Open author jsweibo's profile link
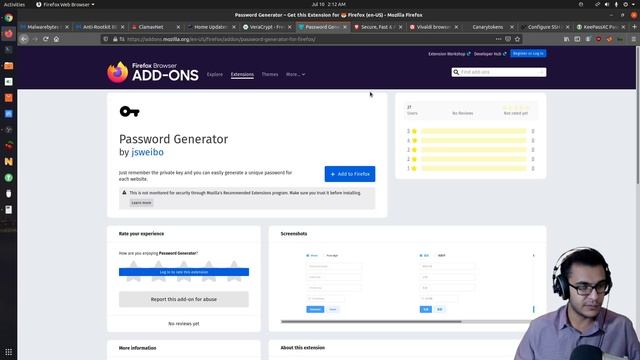Screen dimensions: 640x360 click(x=147, y=152)
